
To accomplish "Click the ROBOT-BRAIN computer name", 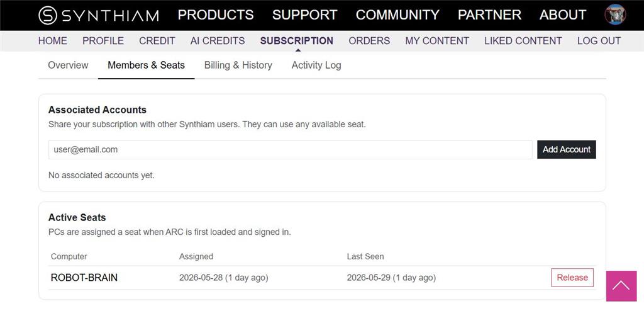I will [84, 278].
